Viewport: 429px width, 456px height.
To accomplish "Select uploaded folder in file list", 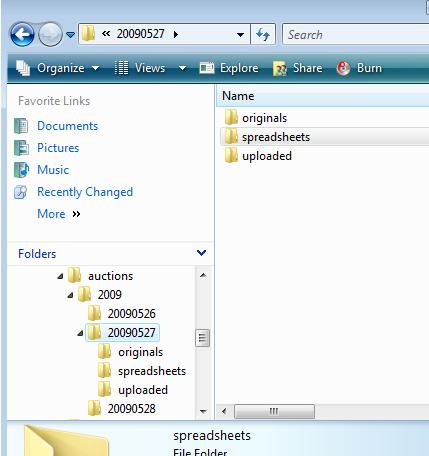I will [267, 156].
